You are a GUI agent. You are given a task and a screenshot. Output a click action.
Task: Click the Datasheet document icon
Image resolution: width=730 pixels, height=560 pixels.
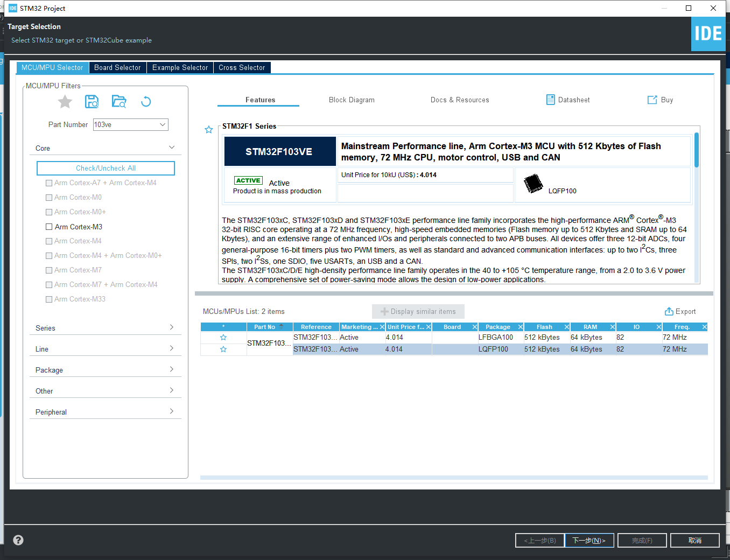click(x=550, y=100)
